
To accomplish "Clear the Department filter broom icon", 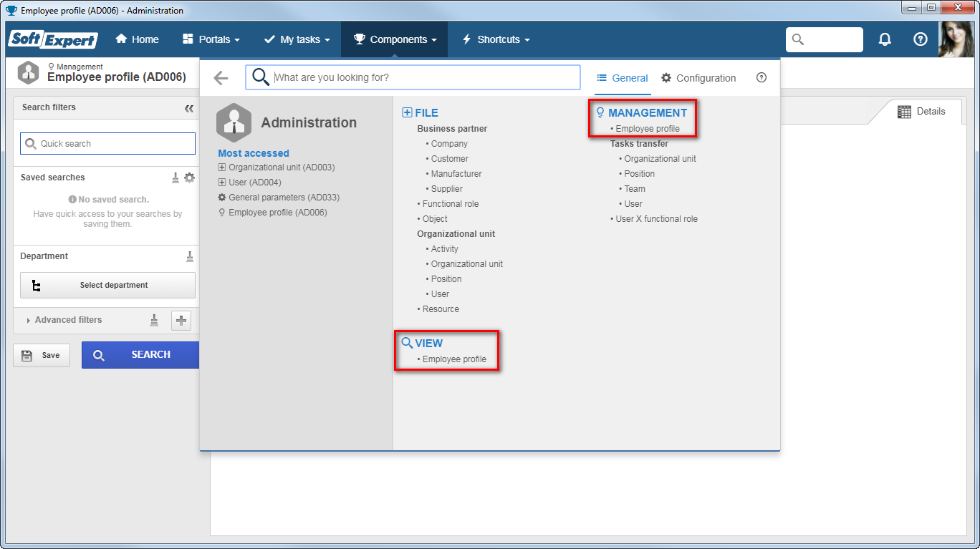I will tap(190, 256).
